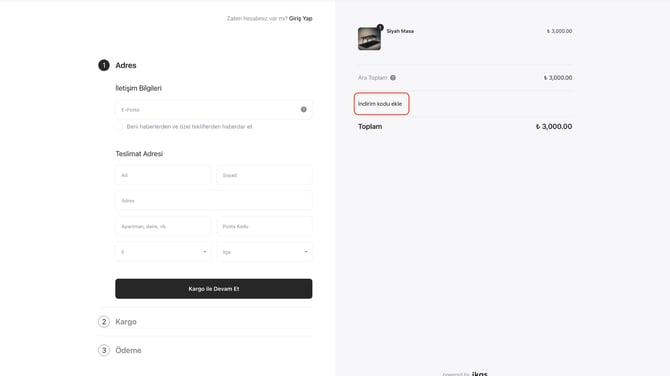Select the step 3 Ödeme circle icon
670x376 pixels.
click(x=104, y=350)
